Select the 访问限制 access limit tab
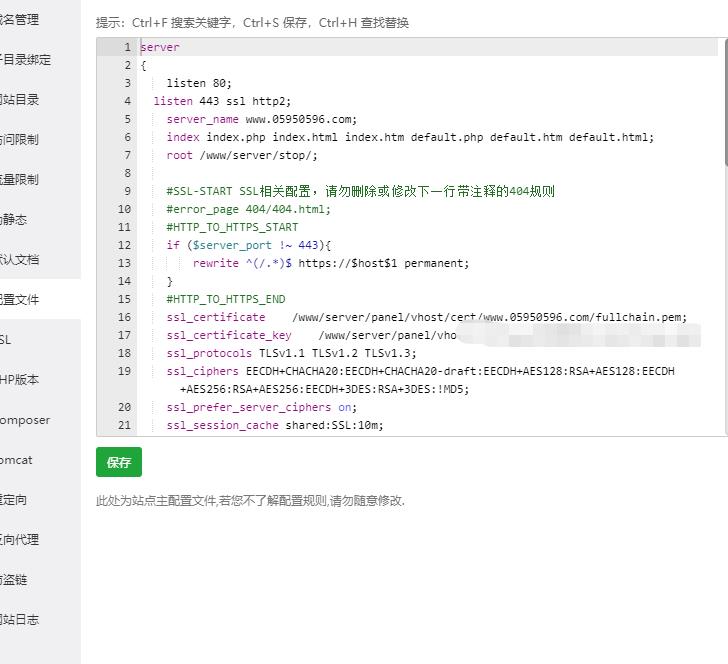This screenshot has height=664, width=728. pos(40,139)
